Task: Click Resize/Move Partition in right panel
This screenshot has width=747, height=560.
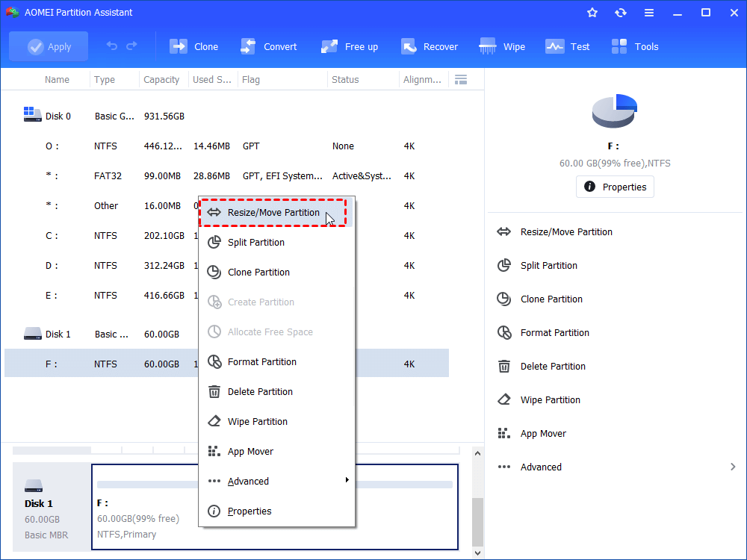Action: (x=566, y=232)
